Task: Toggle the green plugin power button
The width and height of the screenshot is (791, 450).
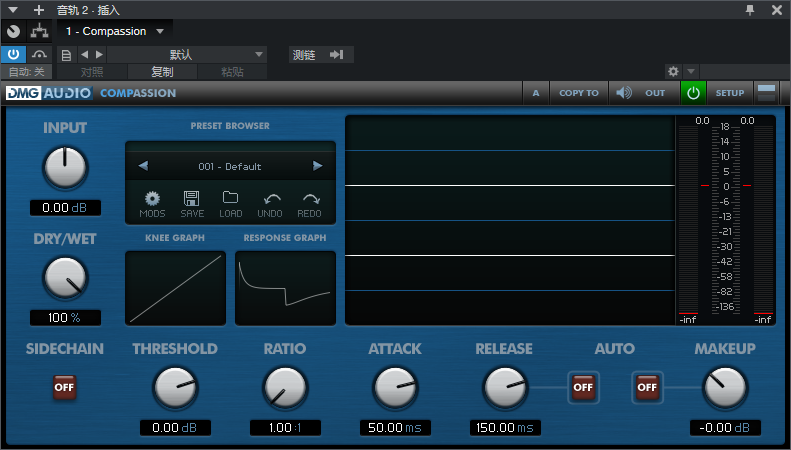Action: (693, 93)
